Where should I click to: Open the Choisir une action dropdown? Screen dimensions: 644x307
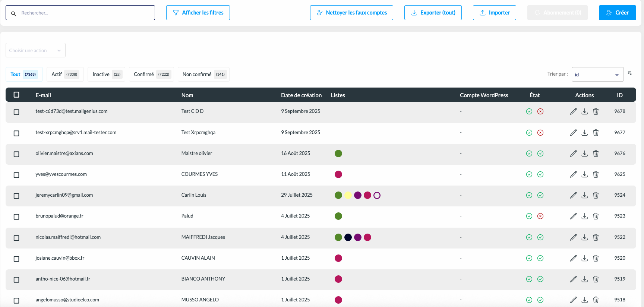tap(35, 50)
